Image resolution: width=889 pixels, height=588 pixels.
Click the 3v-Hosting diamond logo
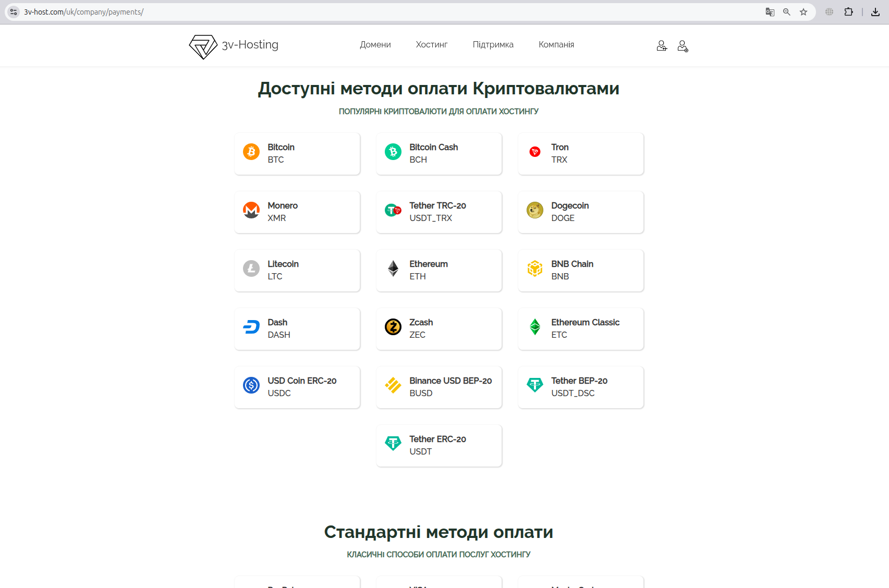coord(203,47)
